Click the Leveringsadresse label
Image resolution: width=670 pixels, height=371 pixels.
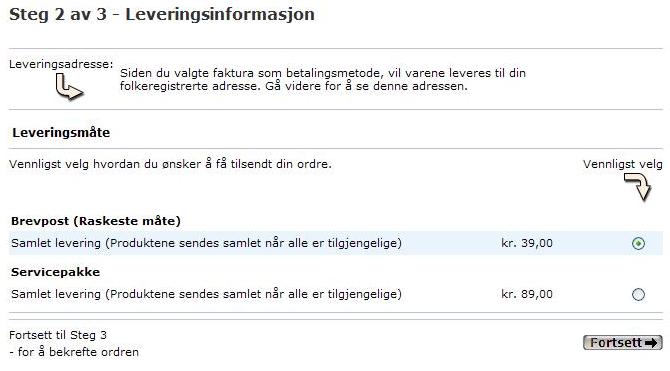pyautogui.click(x=61, y=64)
